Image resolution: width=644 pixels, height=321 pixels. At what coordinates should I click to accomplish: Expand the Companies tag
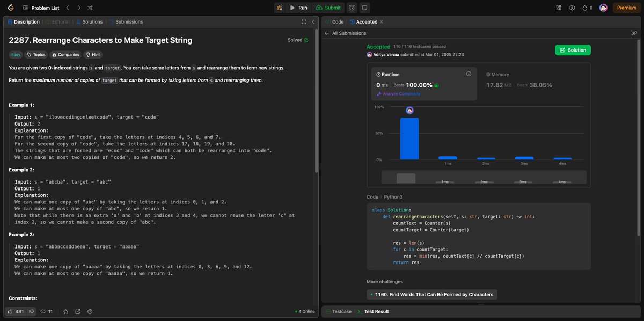click(x=65, y=55)
